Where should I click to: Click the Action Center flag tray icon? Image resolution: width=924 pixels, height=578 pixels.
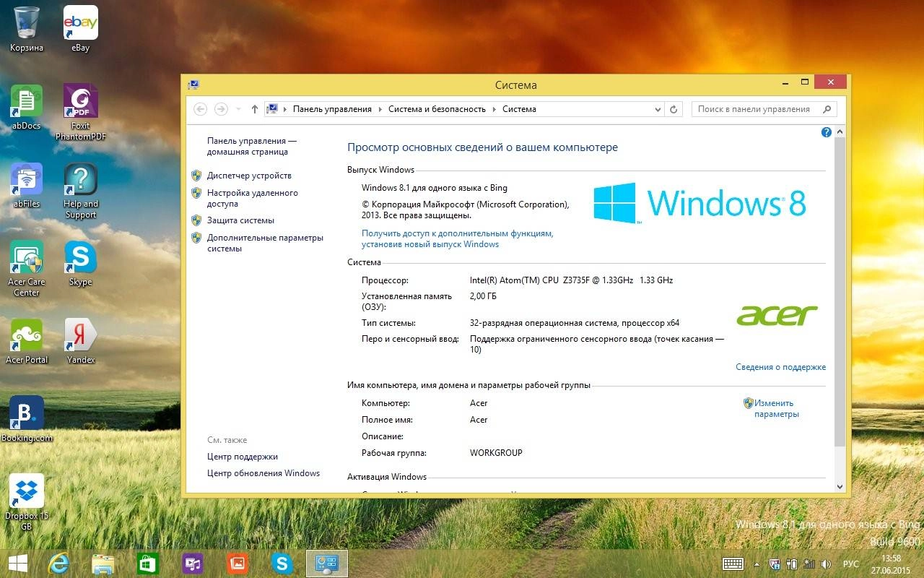775,564
